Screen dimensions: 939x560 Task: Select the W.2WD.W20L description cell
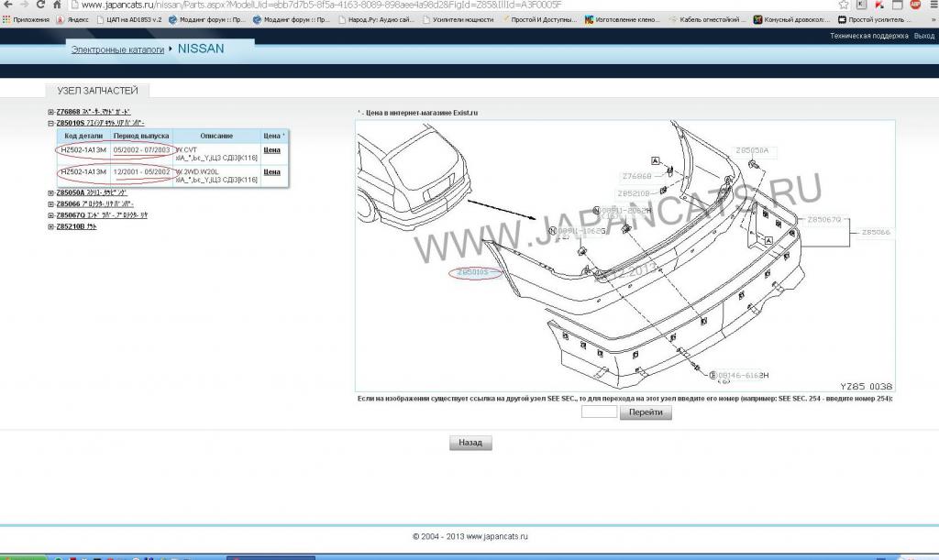[x=216, y=176]
